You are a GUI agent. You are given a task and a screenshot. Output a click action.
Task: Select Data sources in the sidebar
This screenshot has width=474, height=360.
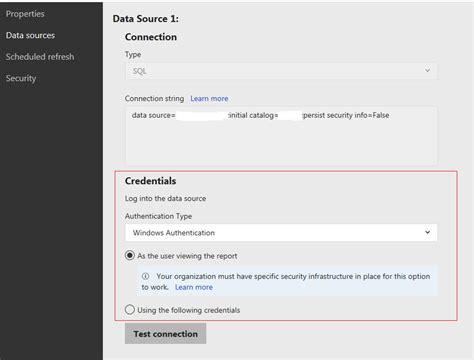point(30,35)
